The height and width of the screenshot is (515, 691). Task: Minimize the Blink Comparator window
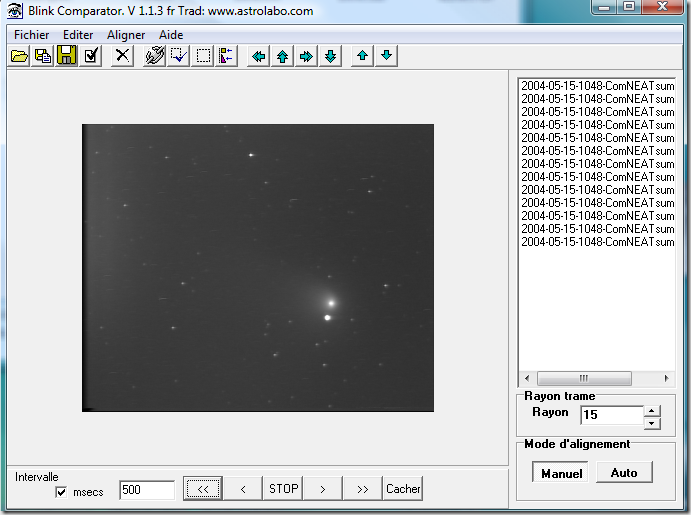click(604, 7)
